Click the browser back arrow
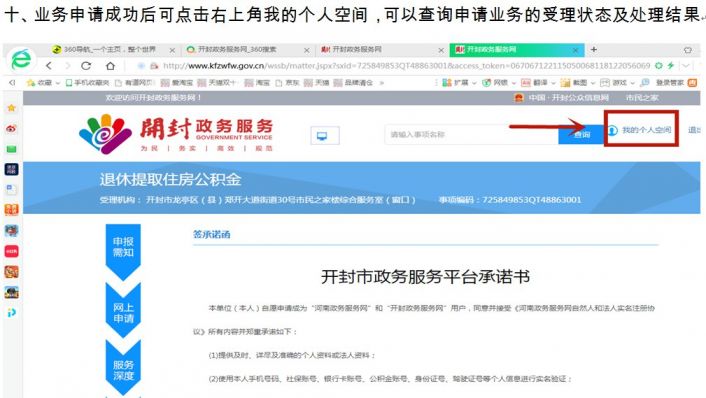Screen dimensions: 706x398 point(49,66)
